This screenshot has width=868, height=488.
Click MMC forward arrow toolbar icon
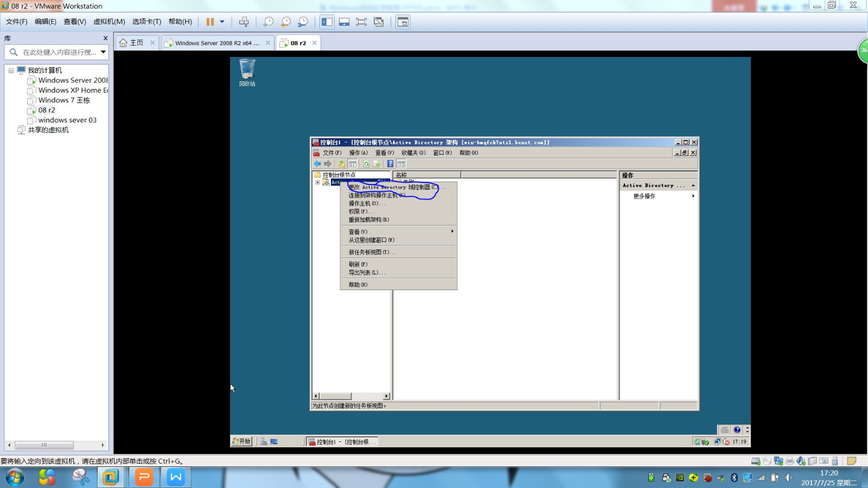point(328,164)
